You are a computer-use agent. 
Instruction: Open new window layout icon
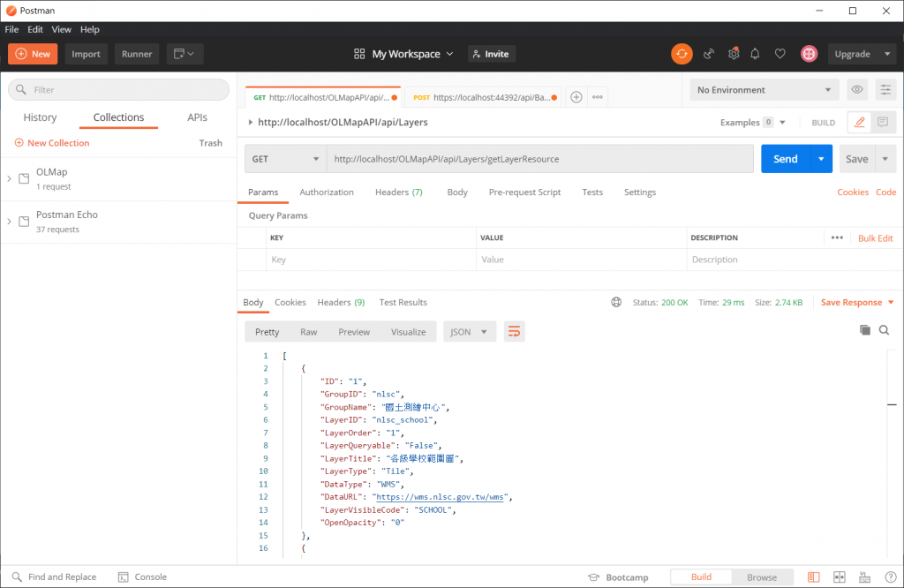pyautogui.click(x=185, y=54)
